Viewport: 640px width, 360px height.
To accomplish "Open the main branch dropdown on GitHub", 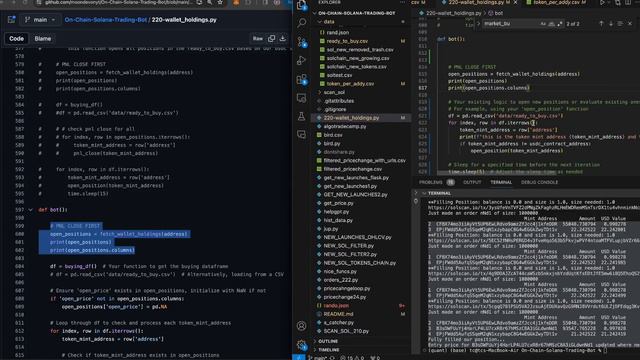I will click(x=40, y=20).
